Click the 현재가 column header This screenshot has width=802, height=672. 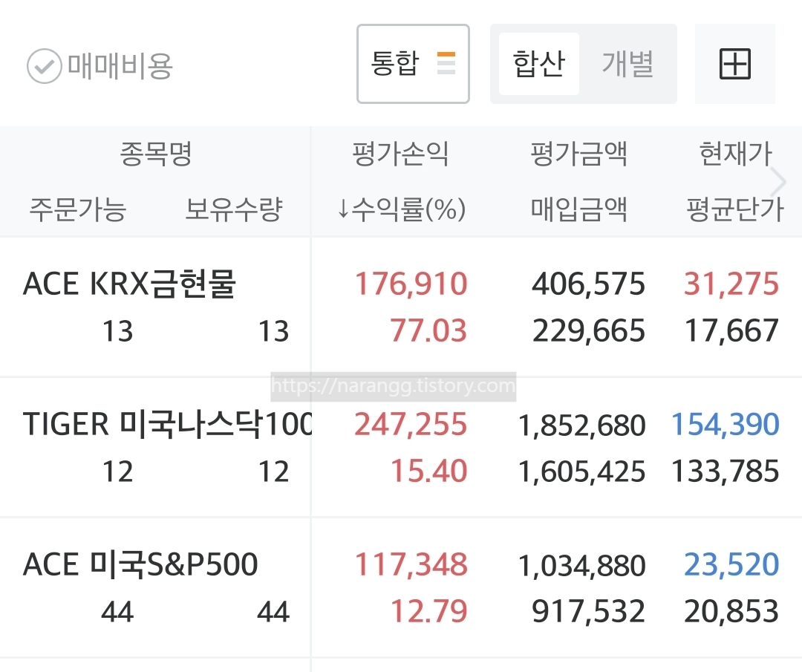click(x=735, y=154)
